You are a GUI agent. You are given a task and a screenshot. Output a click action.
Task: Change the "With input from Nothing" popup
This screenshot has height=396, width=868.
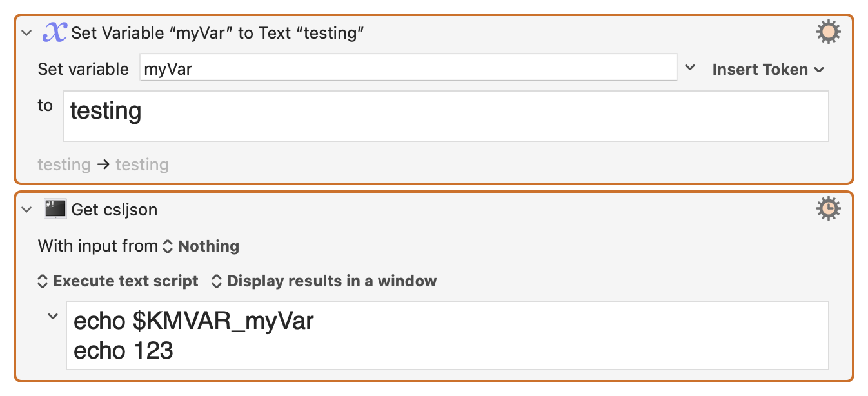click(202, 246)
